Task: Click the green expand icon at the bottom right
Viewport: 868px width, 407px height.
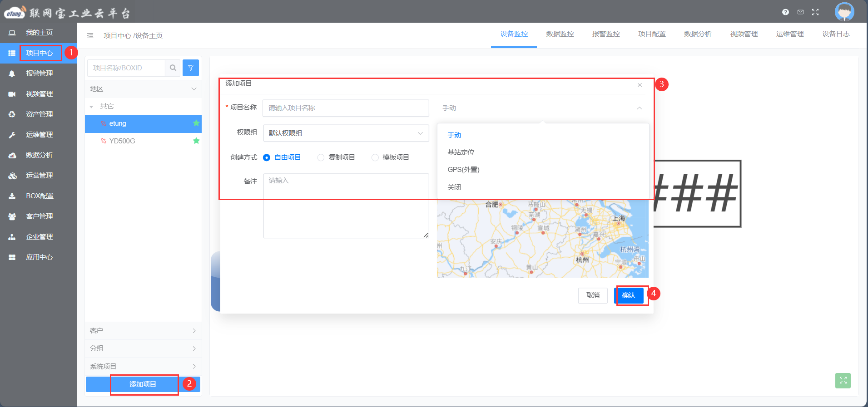Action: point(843,381)
